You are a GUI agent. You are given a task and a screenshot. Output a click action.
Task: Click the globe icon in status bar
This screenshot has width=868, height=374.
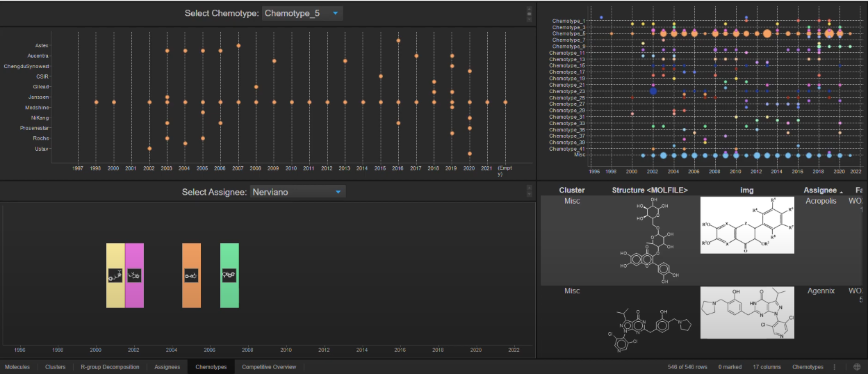click(x=857, y=366)
